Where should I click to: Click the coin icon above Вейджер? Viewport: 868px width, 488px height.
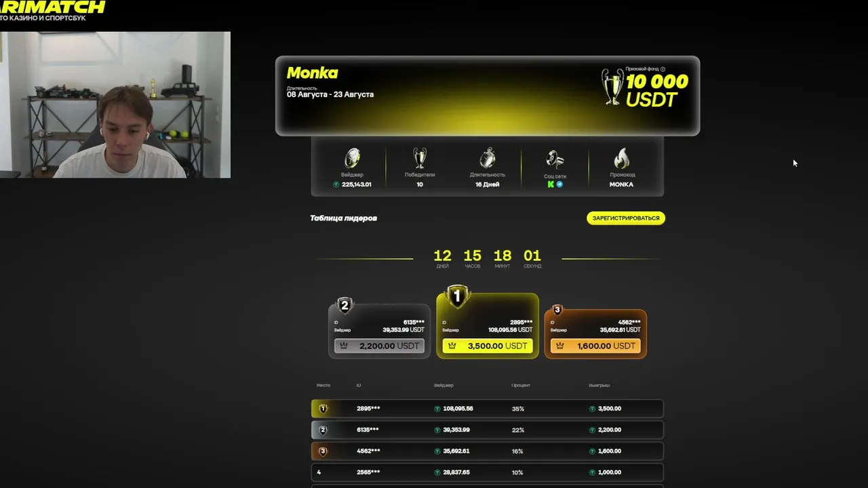tap(353, 158)
